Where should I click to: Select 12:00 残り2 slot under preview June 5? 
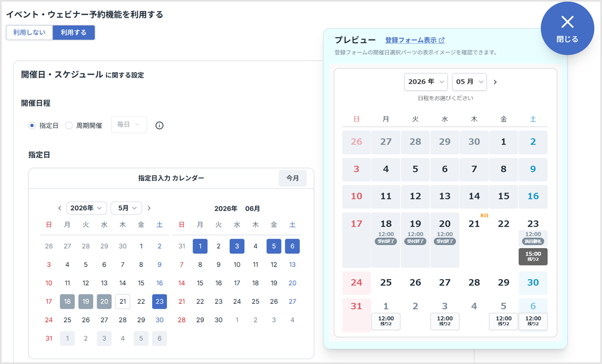503,321
